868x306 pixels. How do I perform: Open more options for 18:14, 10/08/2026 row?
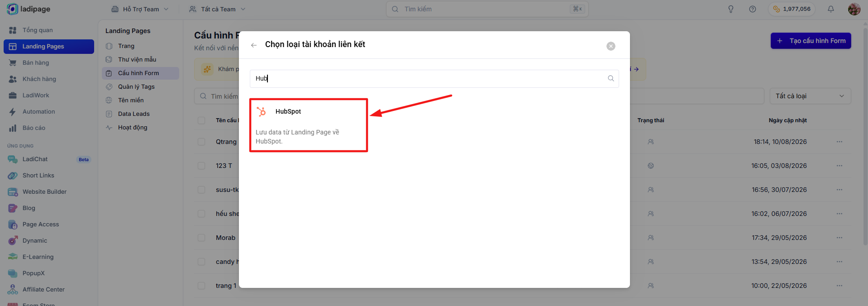[839, 142]
